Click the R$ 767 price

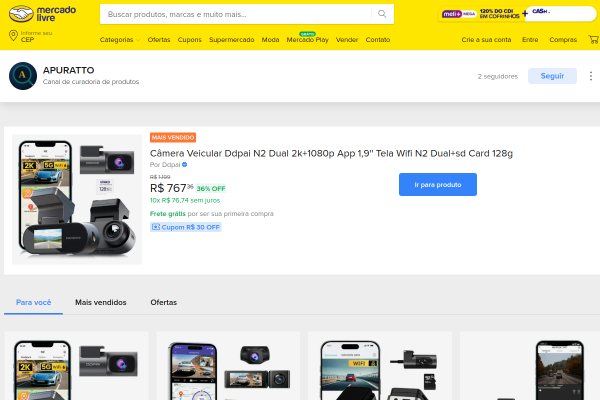(x=171, y=188)
